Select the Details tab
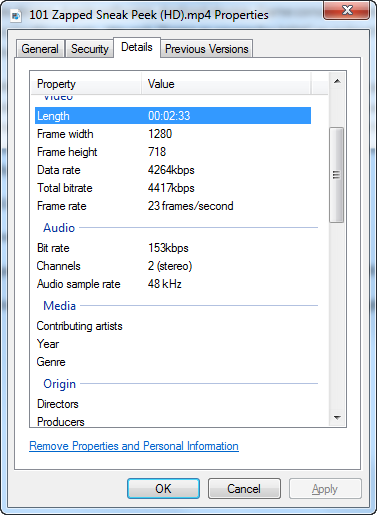Screen dimensions: 377x515 [137, 47]
